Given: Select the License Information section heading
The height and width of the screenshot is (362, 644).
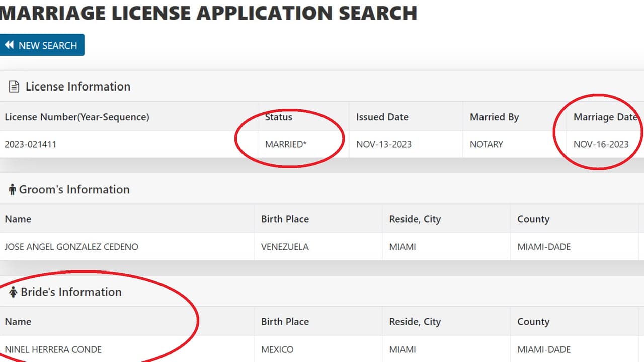Looking at the screenshot, I should [77, 86].
